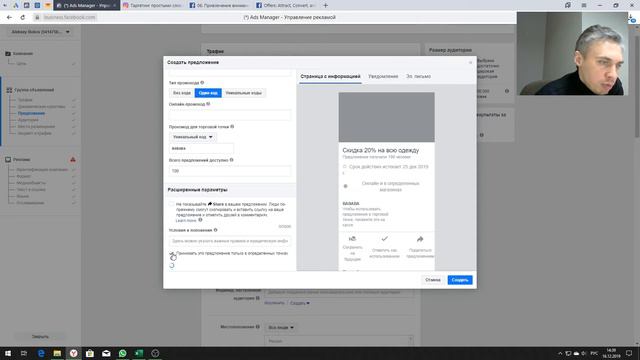Click the Создать button in the dialog
The image size is (640, 360).
[460, 280]
